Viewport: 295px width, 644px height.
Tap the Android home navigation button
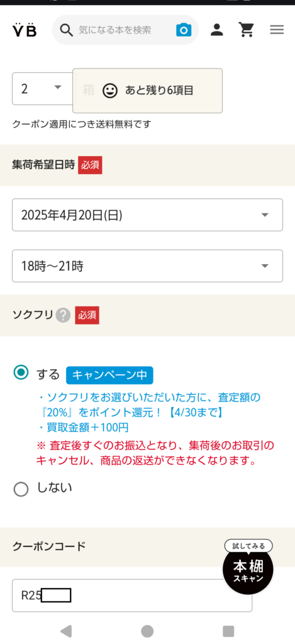pyautogui.click(x=147, y=631)
